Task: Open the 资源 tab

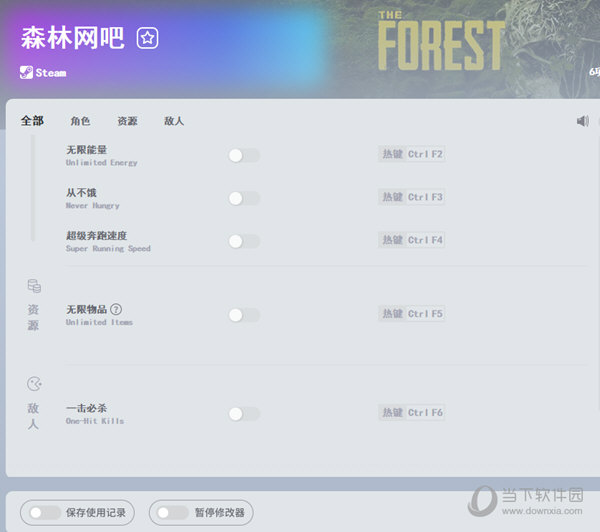Action: (127, 121)
